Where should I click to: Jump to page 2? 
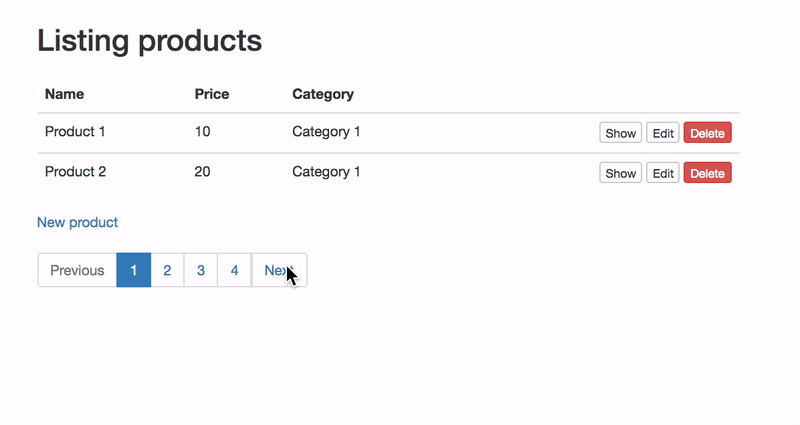[167, 270]
